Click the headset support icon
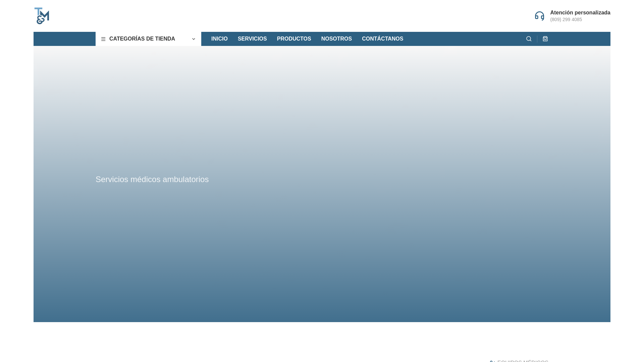This screenshot has width=644, height=362. pyautogui.click(x=539, y=16)
